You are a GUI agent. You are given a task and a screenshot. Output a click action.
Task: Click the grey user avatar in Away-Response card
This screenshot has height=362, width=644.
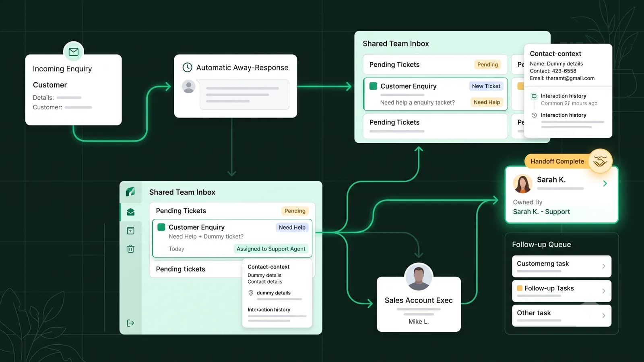(x=189, y=86)
